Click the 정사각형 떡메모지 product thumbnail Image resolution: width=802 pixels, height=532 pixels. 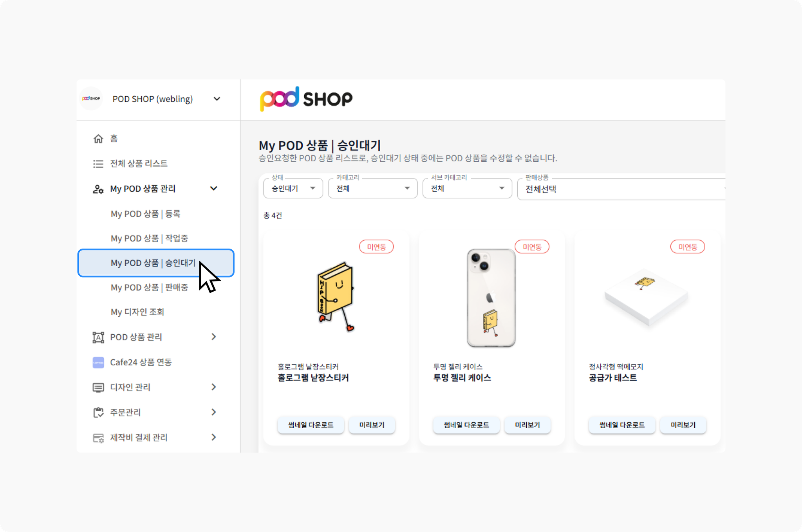click(647, 298)
